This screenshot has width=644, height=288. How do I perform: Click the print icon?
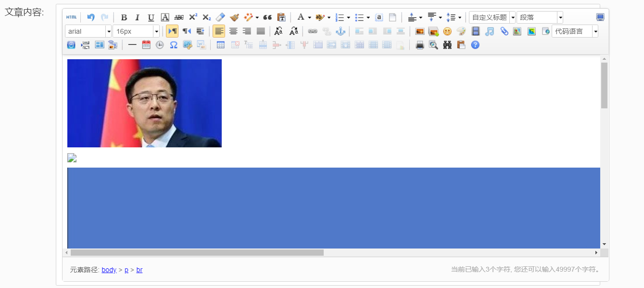420,45
